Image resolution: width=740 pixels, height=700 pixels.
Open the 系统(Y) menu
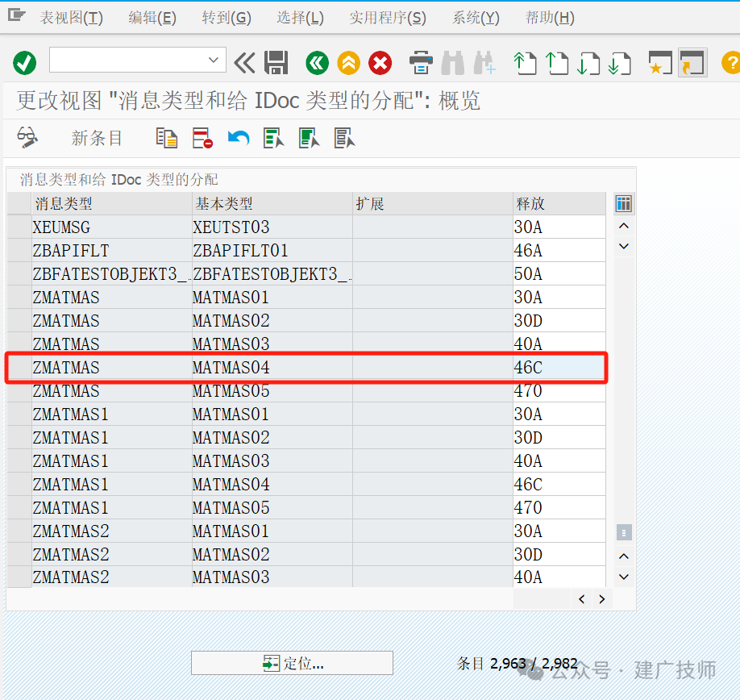[x=476, y=18]
